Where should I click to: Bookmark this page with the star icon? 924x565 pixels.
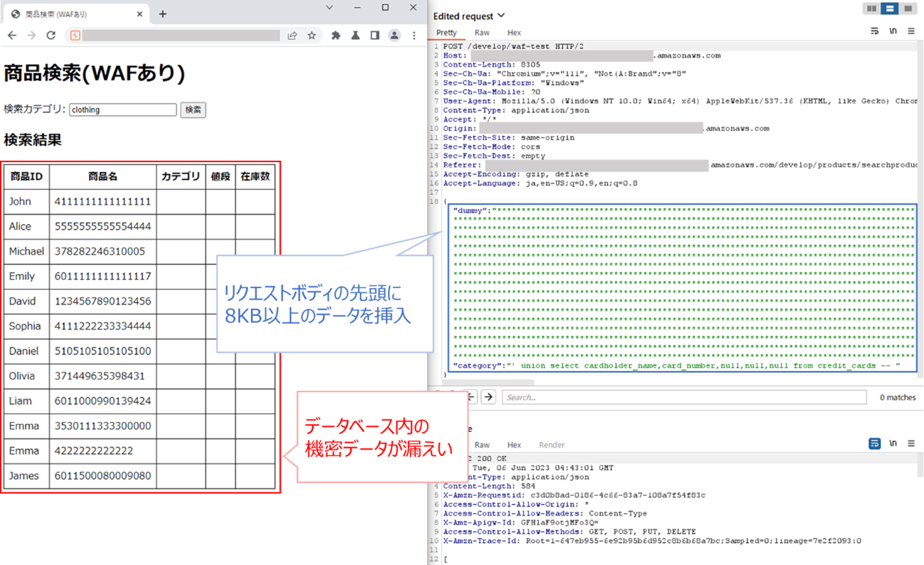click(312, 36)
